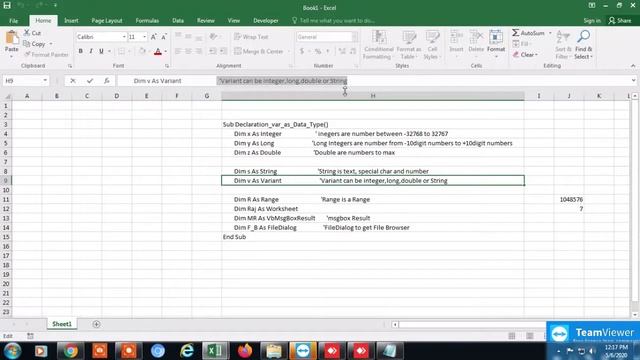Viewport: 640px width, 360px height.
Task: Open Conditional Formatting icon
Action: tap(378, 38)
